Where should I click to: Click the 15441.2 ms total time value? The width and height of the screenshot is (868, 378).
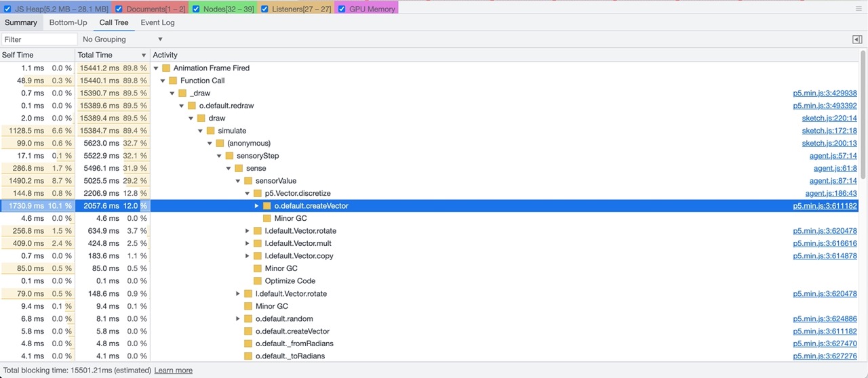[99, 68]
